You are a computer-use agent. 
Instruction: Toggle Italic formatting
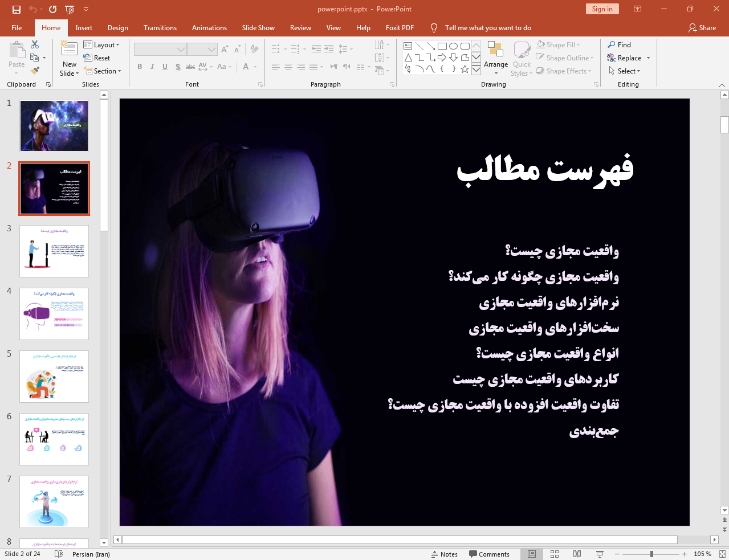[152, 67]
